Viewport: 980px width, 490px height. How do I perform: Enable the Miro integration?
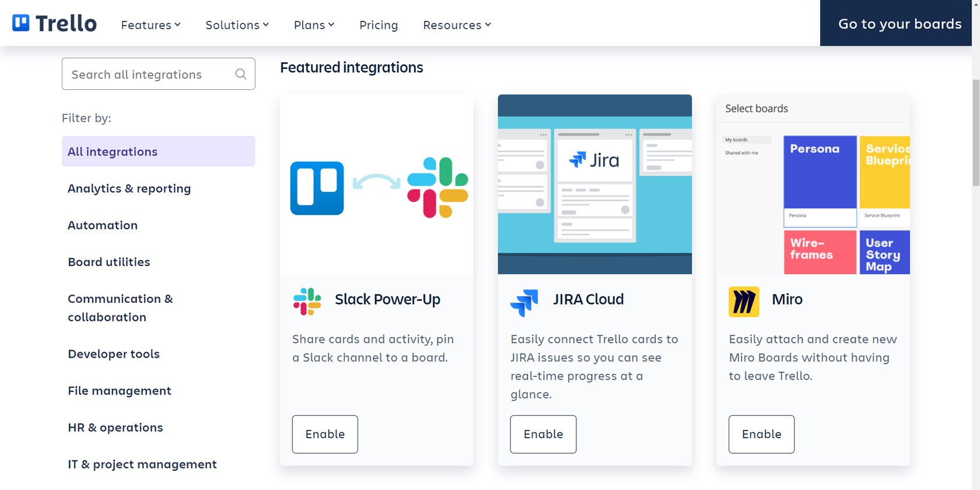761,434
